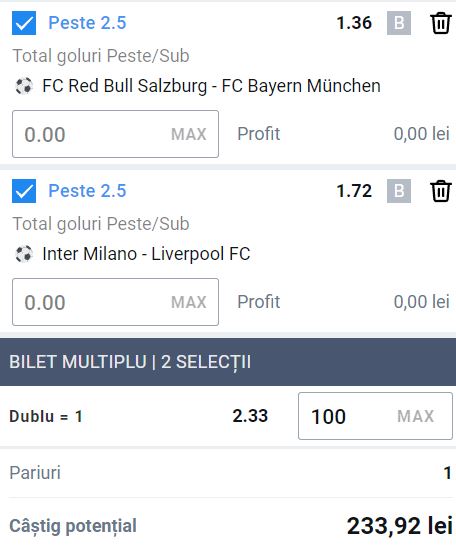Delete the Salzburg - Bayern München selection
Image resolution: width=456 pixels, height=553 pixels.
tap(441, 23)
